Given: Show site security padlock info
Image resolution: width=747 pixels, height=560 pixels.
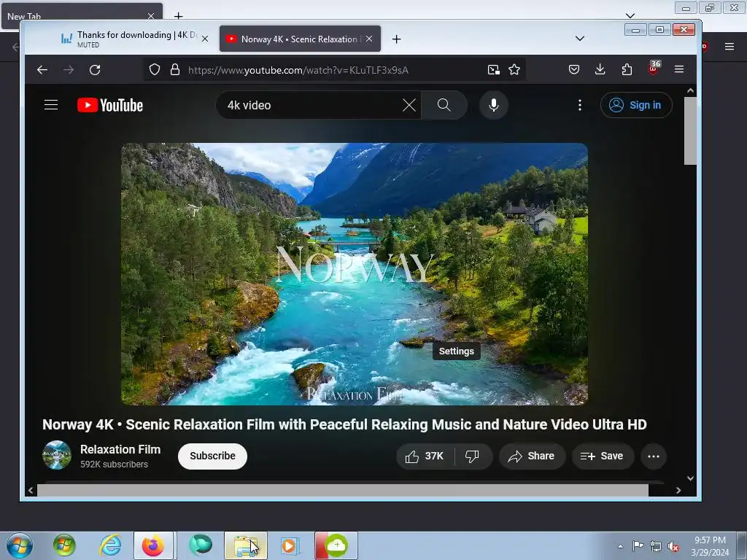Looking at the screenshot, I should (x=175, y=69).
